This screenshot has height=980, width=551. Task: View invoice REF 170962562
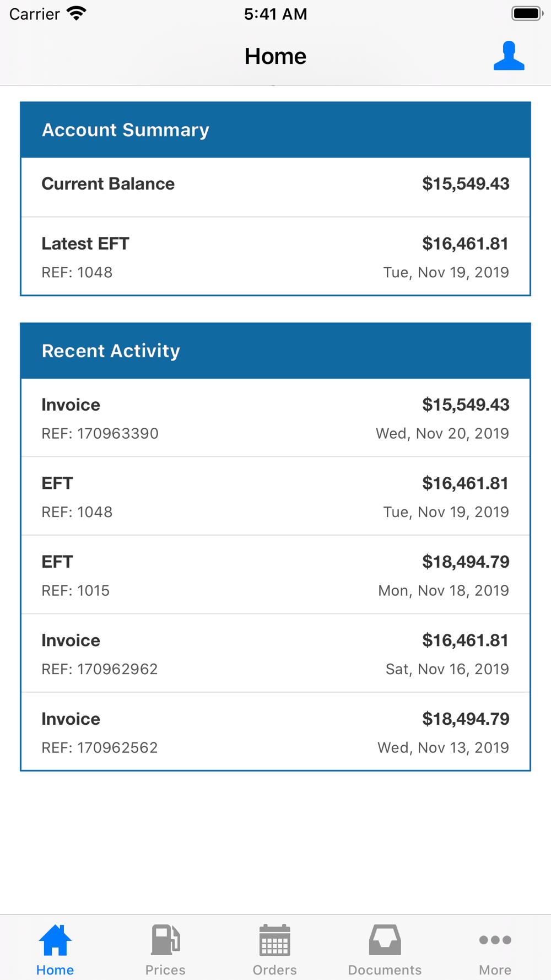click(x=275, y=732)
